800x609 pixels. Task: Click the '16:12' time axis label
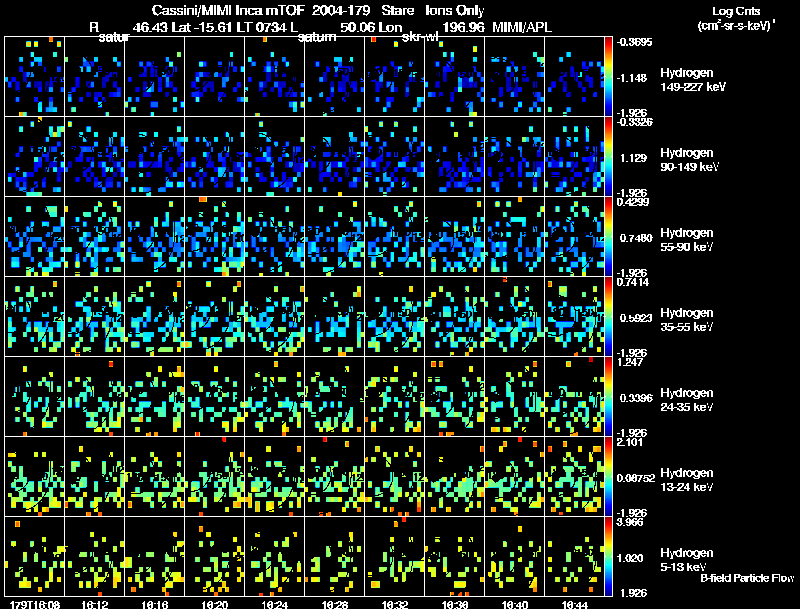[94, 604]
